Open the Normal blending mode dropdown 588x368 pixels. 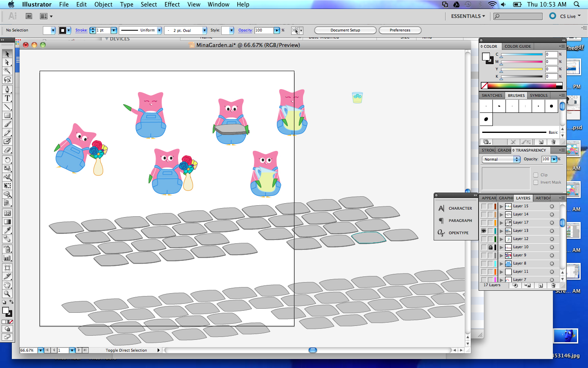(x=501, y=159)
